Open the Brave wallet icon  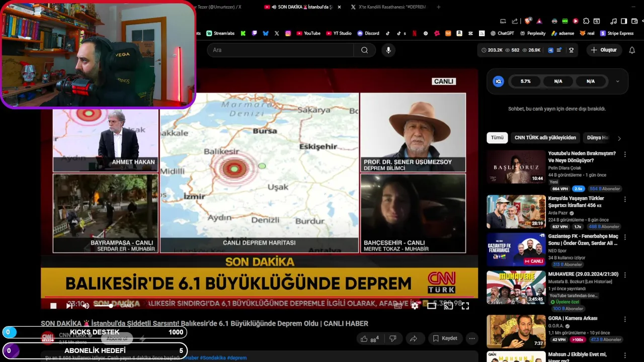coord(634,21)
